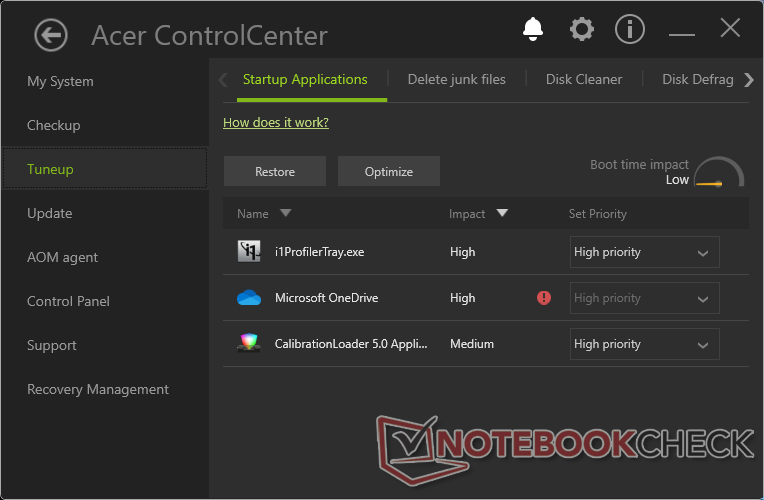The height and width of the screenshot is (500, 764).
Task: Click the Acer ControlCenter title text
Action: 210,36
